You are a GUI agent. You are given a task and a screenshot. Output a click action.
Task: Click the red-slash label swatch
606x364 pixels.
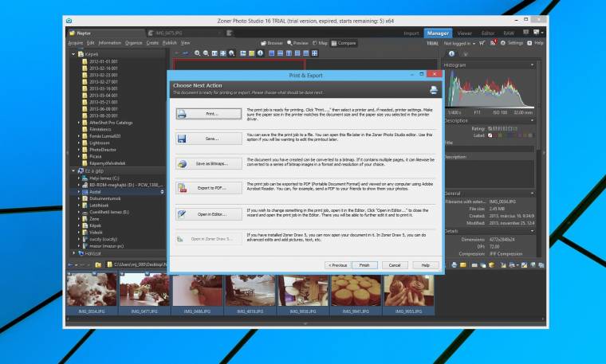coord(490,135)
